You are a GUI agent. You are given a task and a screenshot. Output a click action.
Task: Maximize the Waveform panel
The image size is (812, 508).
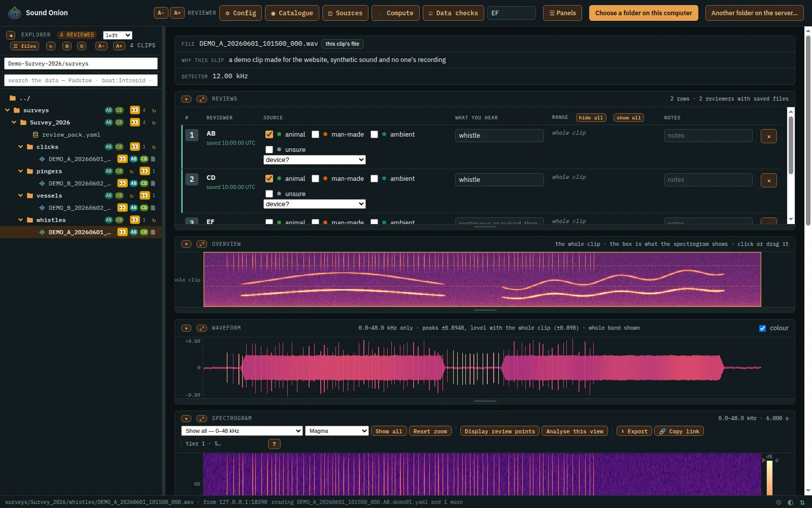click(202, 328)
